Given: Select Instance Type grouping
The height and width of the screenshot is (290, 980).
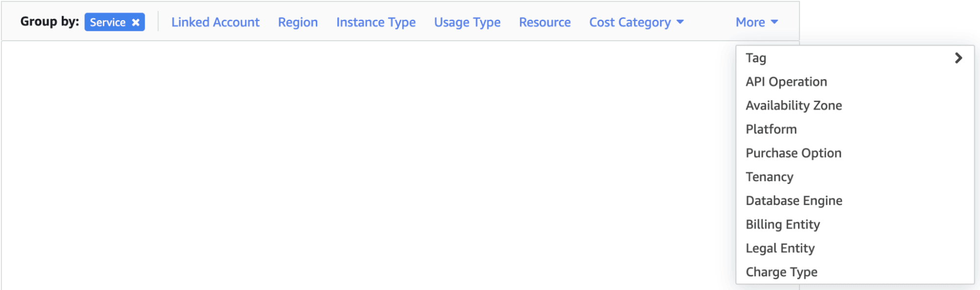Looking at the screenshot, I should tap(376, 22).
